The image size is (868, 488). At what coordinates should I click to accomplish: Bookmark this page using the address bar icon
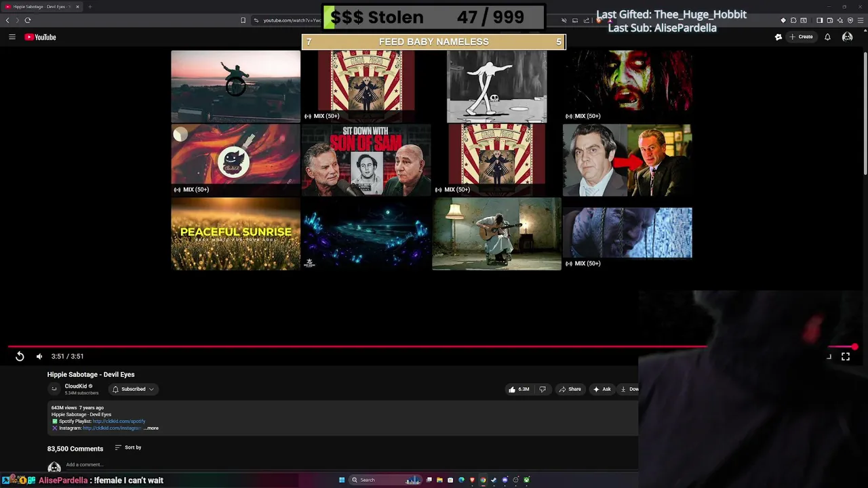[243, 20]
